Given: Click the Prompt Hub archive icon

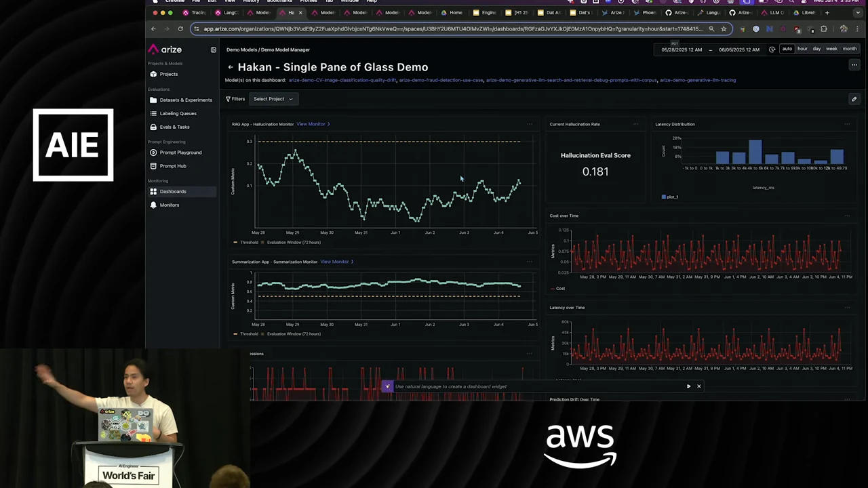Looking at the screenshot, I should (153, 166).
